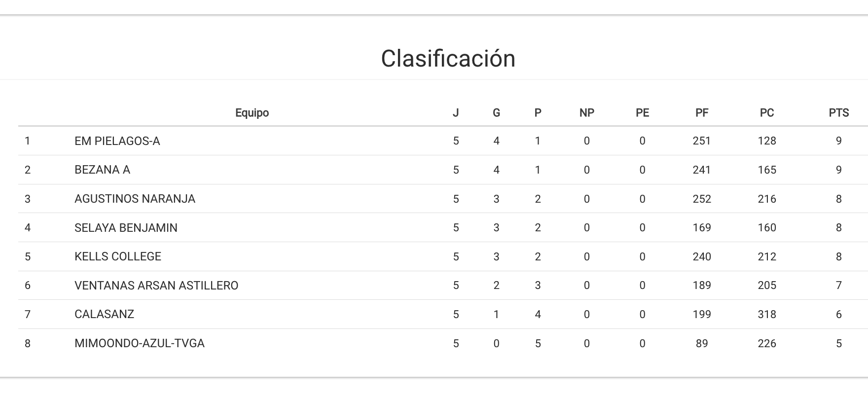This screenshot has width=868, height=397.
Task: Click the PC column header
Action: click(x=766, y=113)
